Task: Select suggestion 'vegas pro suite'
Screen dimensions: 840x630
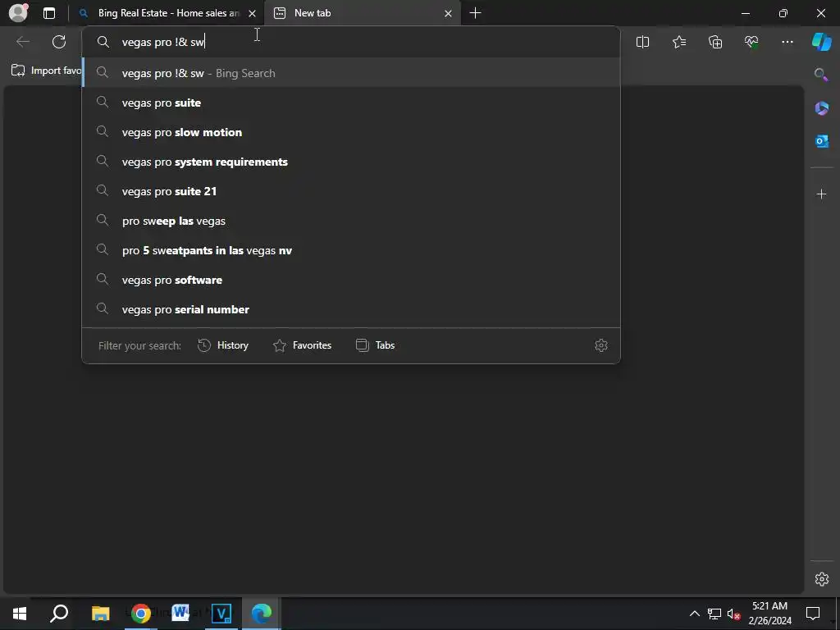Action: 351,103
